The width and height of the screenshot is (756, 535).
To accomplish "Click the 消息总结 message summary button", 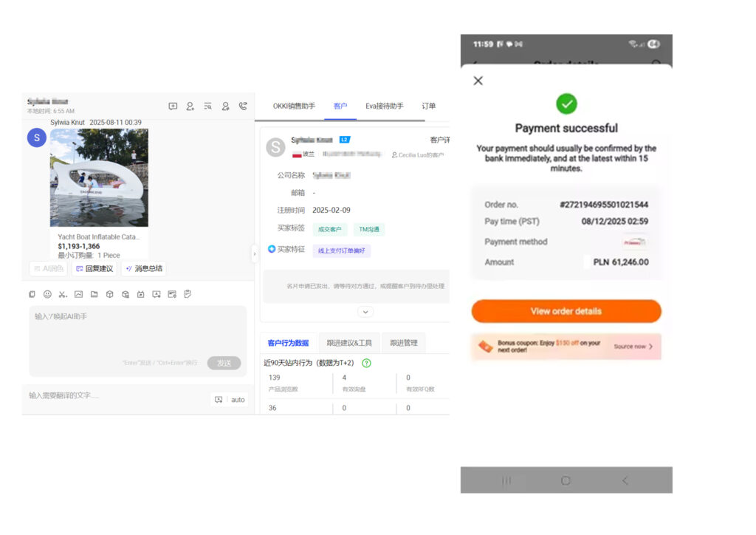I will pos(143,268).
